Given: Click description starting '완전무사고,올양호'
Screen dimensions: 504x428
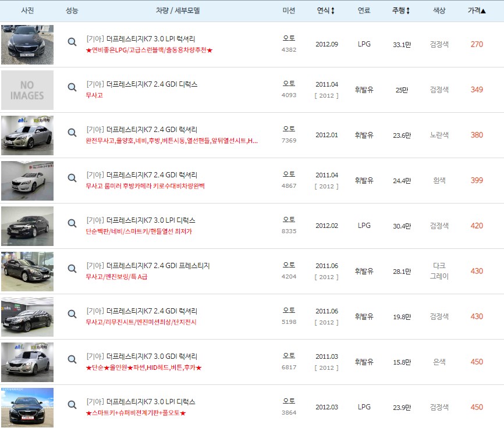Looking at the screenshot, I should click(172, 141).
